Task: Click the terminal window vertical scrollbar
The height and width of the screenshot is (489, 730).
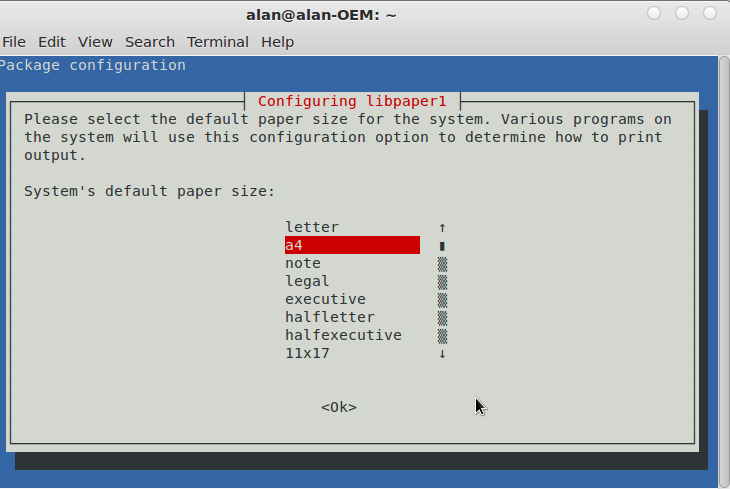Action: [724, 272]
